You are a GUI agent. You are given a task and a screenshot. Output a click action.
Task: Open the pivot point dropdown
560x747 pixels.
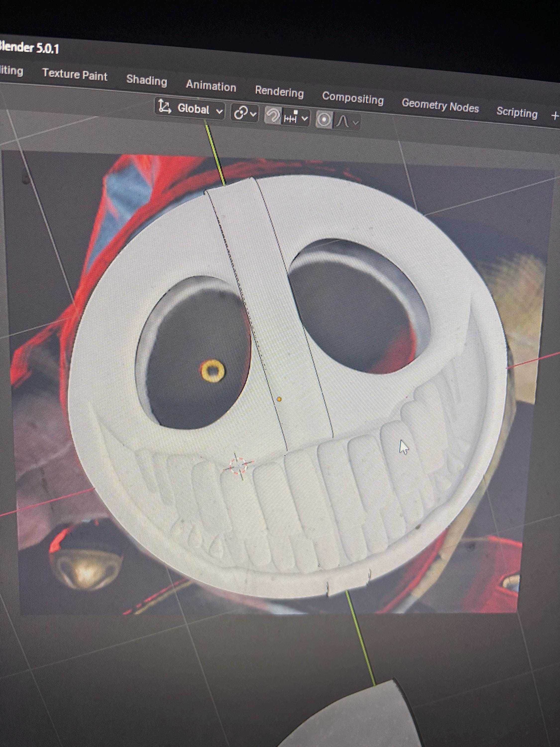click(x=245, y=113)
